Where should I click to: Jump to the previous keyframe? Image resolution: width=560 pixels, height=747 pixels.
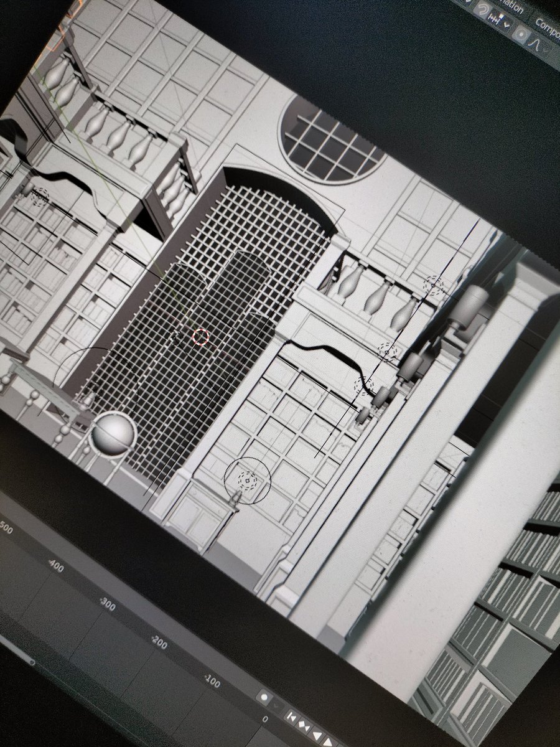pyautogui.click(x=304, y=726)
